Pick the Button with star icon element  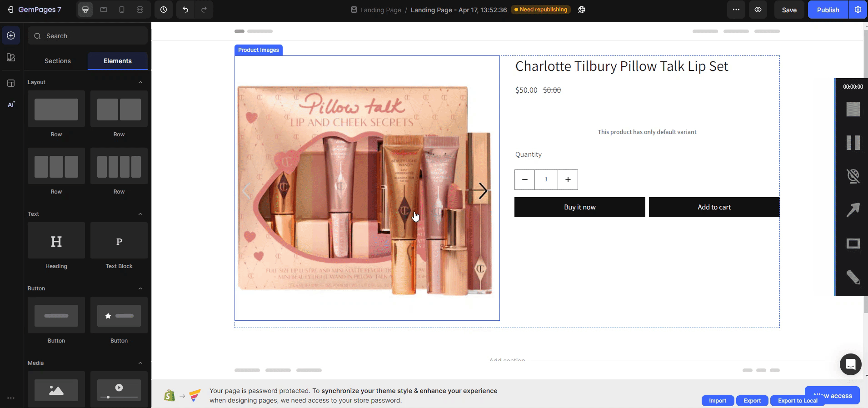[119, 315]
